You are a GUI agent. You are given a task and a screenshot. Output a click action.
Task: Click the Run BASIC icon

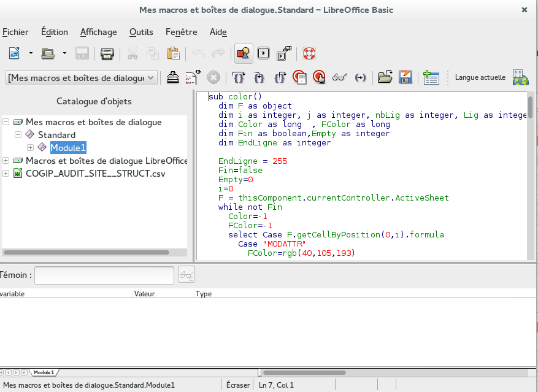(x=193, y=77)
